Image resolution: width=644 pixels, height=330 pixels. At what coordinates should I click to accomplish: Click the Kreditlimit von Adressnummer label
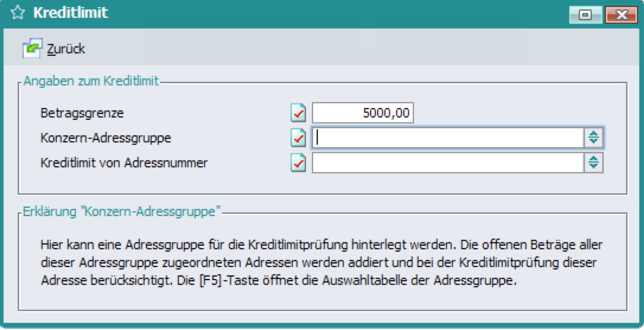124,163
